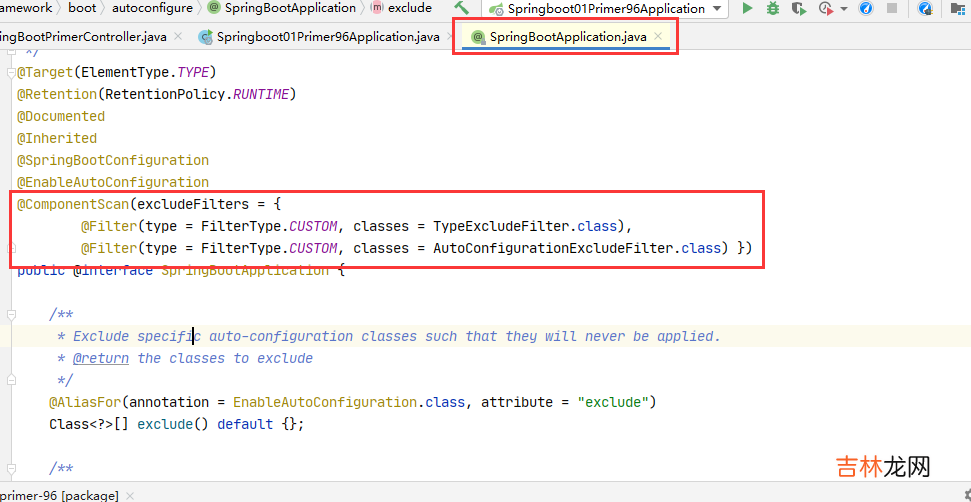The height and width of the screenshot is (502, 971).
Task: Click the Build project hammer icon
Action: click(x=461, y=8)
